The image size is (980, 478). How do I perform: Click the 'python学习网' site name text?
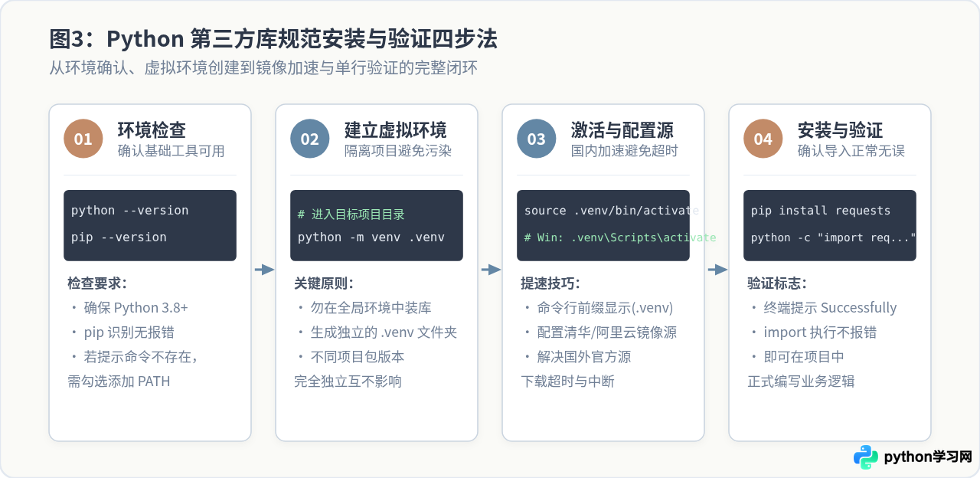point(928,457)
